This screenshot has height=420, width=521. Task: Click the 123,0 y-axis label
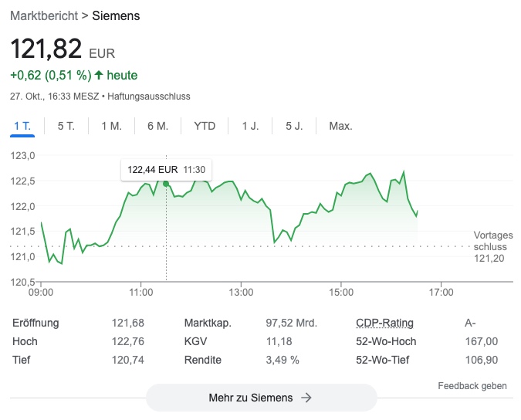[x=22, y=155]
